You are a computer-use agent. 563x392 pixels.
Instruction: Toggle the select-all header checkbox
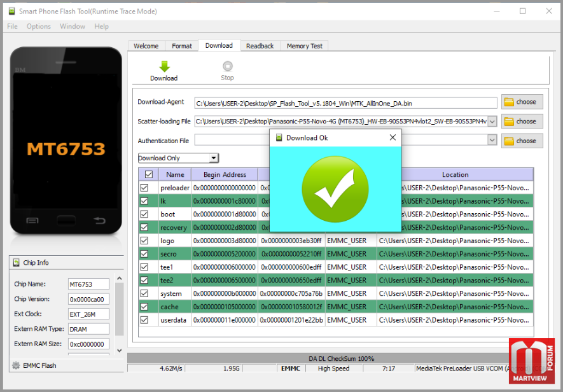149,174
